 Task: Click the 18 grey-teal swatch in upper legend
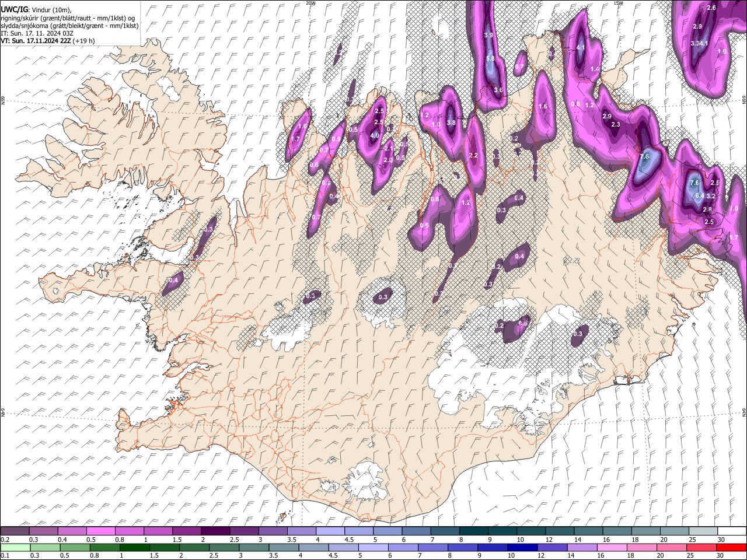coord(645,531)
